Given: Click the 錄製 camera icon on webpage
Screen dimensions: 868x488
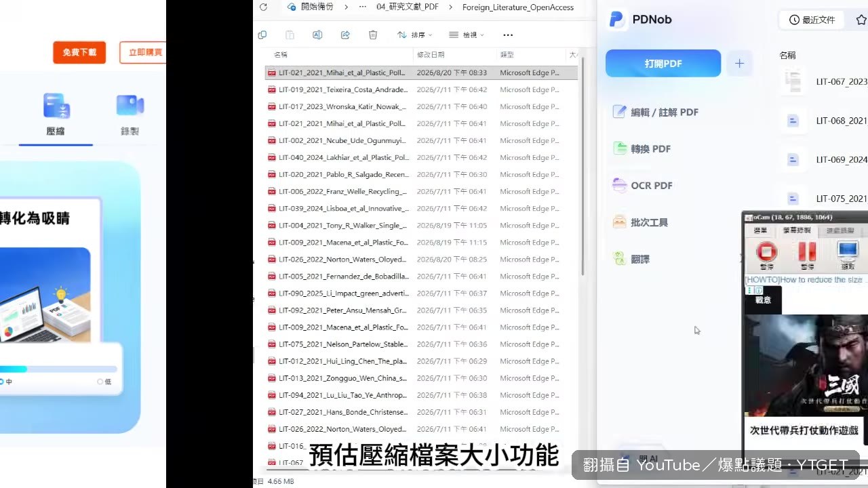Looking at the screenshot, I should tap(130, 106).
